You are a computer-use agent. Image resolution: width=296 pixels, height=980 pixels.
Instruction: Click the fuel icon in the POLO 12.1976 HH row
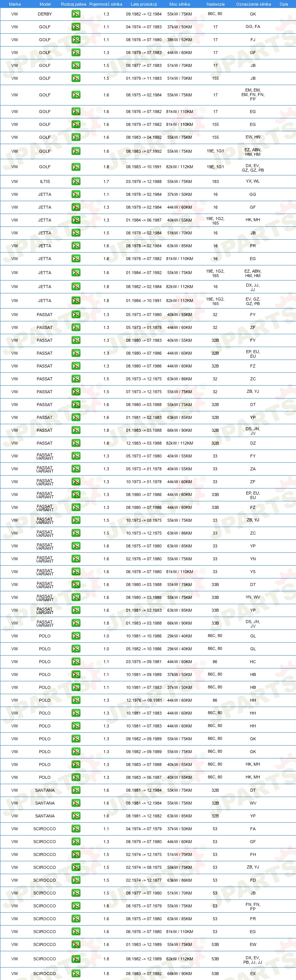pyautogui.click(x=76, y=700)
